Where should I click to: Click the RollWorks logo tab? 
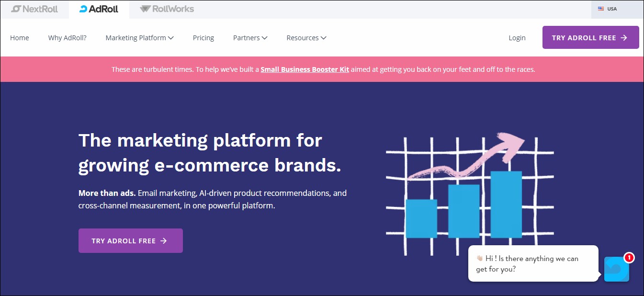click(167, 9)
